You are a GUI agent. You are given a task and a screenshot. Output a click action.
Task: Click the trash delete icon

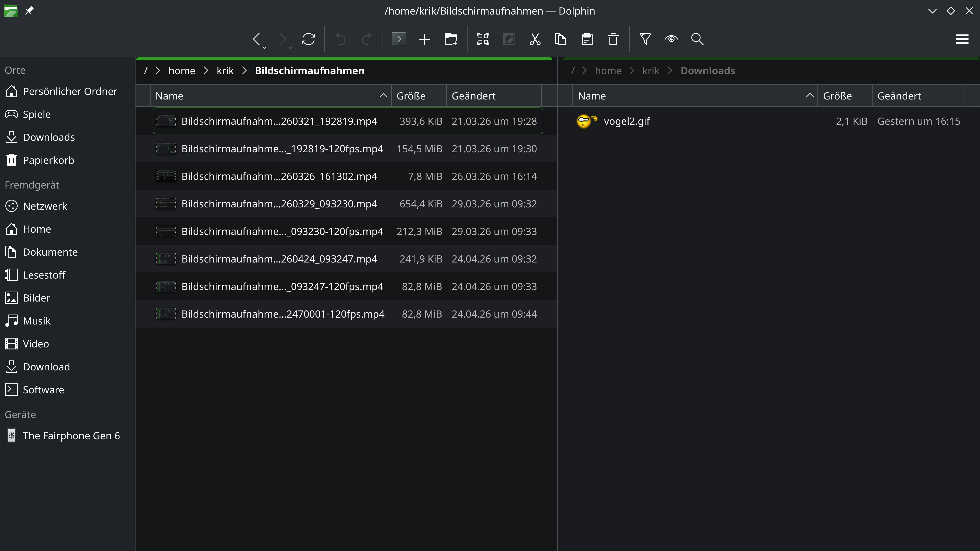613,39
